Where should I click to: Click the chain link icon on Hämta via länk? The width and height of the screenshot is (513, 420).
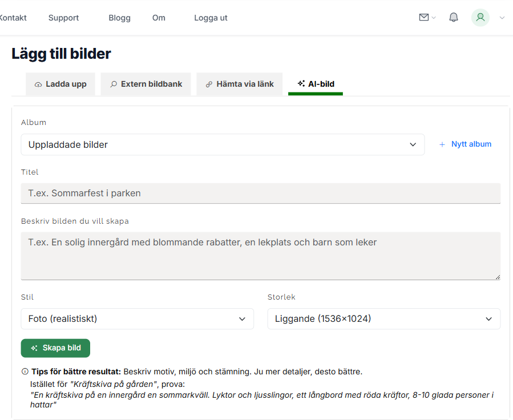[208, 83]
